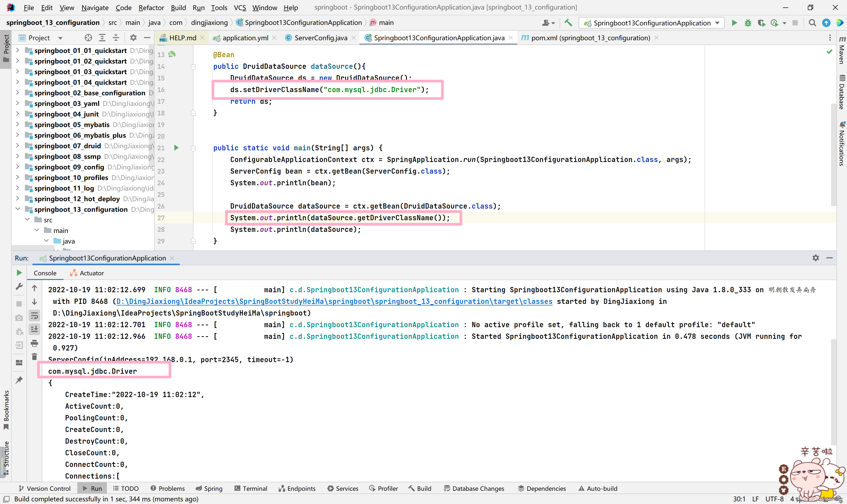Hide the Project tool window
Screen dimensions: 847x504
point(147,38)
